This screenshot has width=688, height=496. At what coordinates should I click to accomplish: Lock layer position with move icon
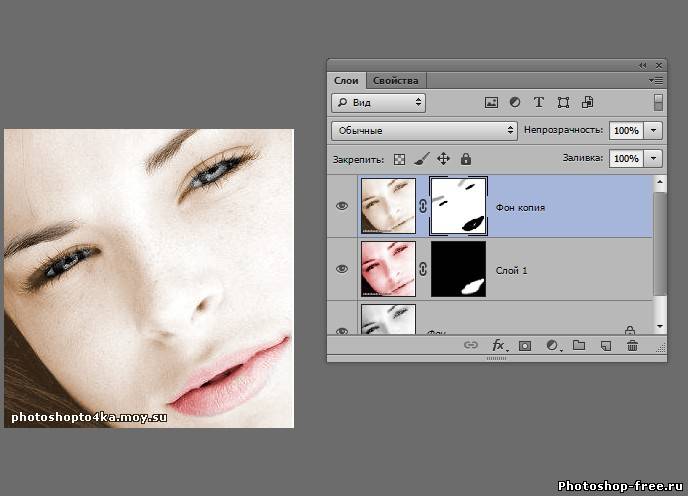pyautogui.click(x=443, y=159)
